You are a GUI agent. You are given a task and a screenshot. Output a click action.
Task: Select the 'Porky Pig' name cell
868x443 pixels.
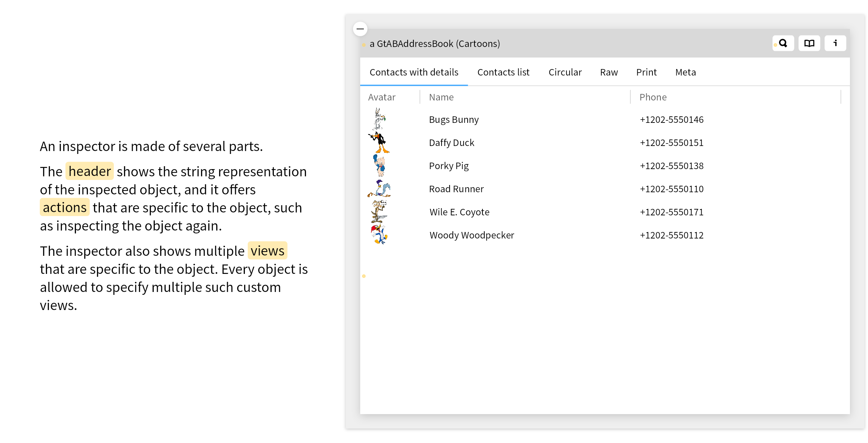click(449, 166)
